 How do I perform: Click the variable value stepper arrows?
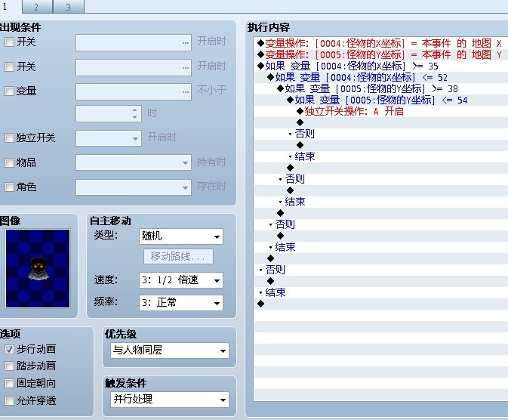(135, 113)
